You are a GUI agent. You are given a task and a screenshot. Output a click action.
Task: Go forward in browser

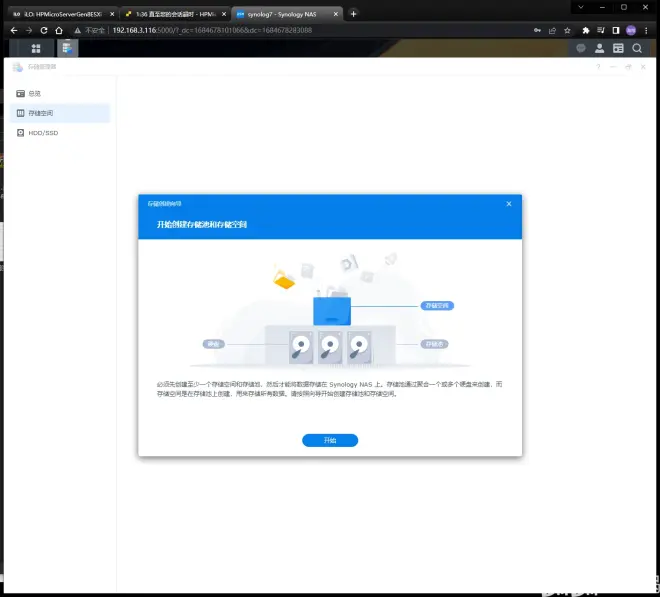coord(29,30)
